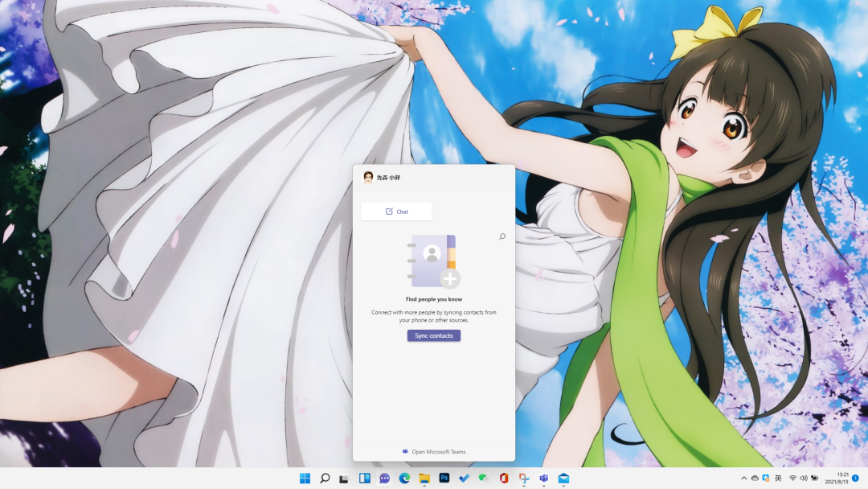Image resolution: width=868 pixels, height=489 pixels.
Task: Click the Chat button in the flyout
Action: [x=396, y=212]
